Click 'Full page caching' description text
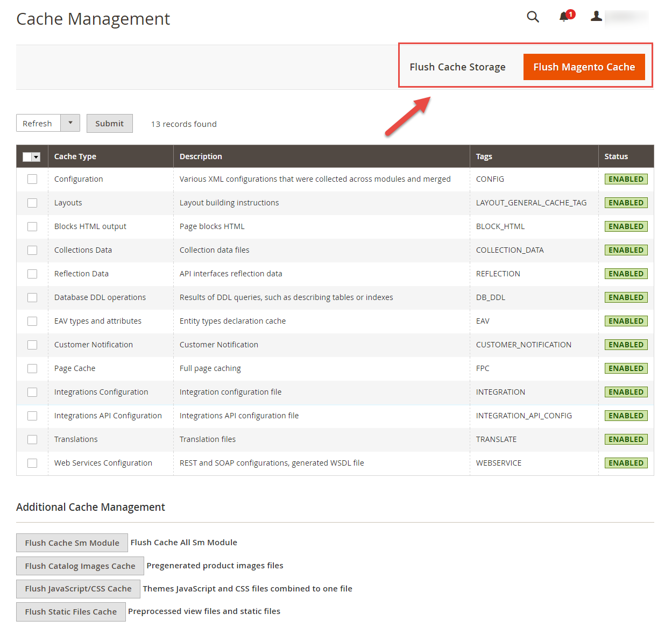The image size is (672, 635). (210, 368)
